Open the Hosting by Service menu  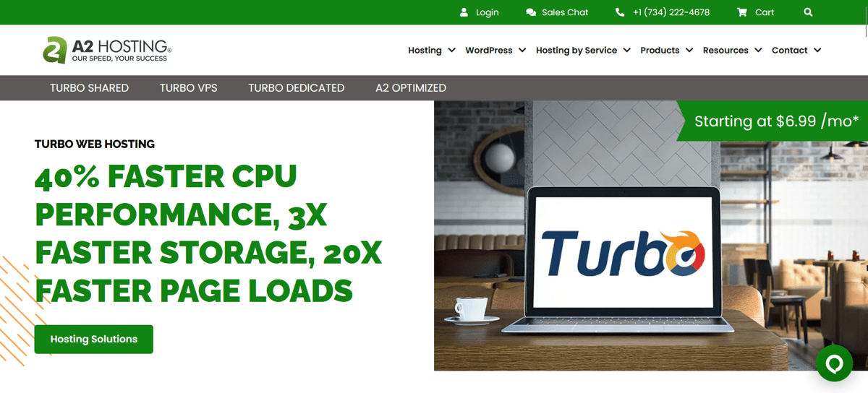tap(576, 51)
